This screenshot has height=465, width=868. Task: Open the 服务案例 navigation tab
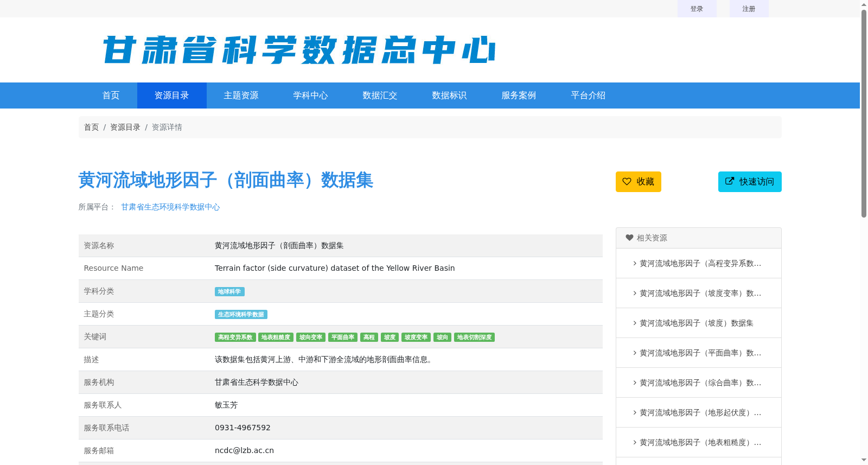pyautogui.click(x=519, y=95)
